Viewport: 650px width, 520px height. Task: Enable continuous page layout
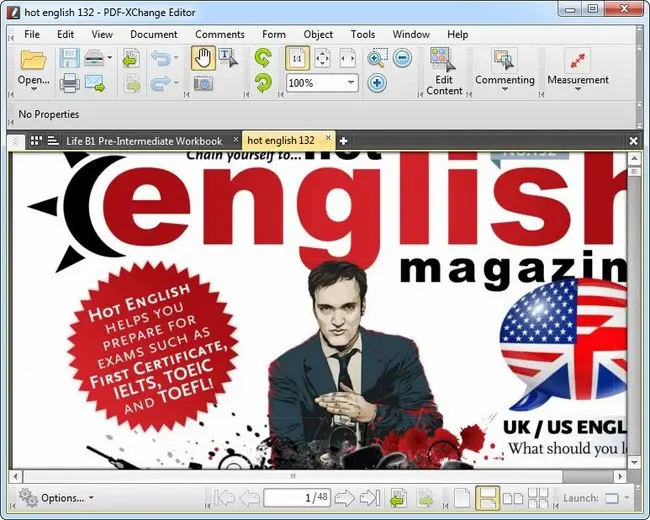488,498
